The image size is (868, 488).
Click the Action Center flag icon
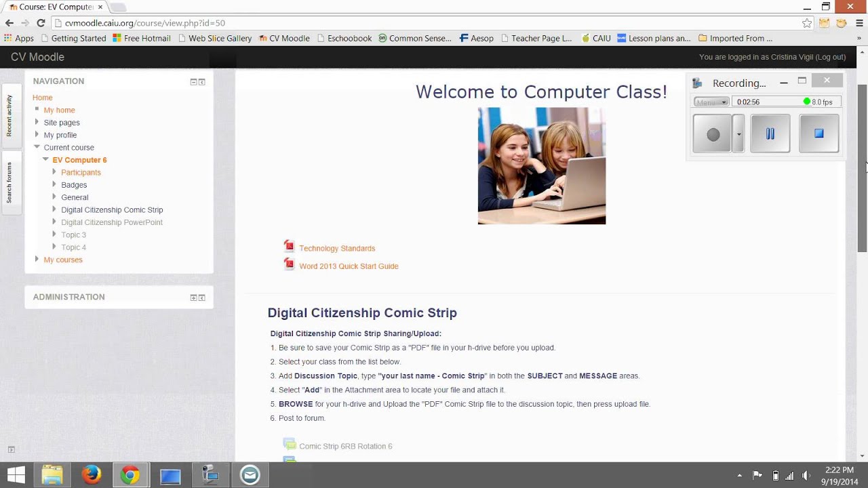[x=757, y=475]
